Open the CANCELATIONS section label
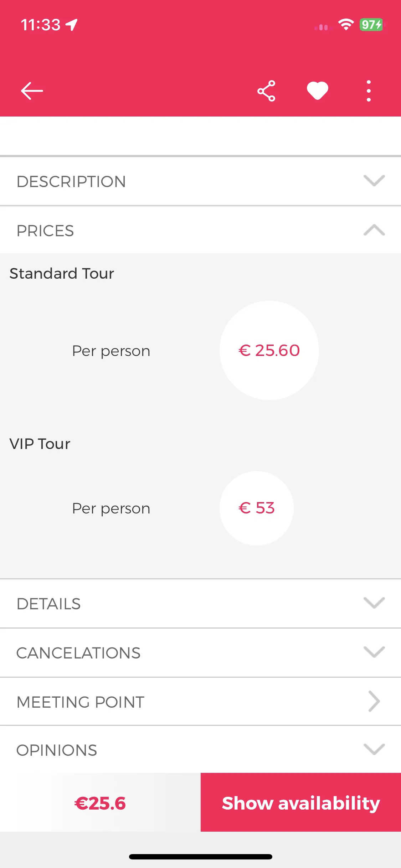The image size is (401, 868). 78,653
